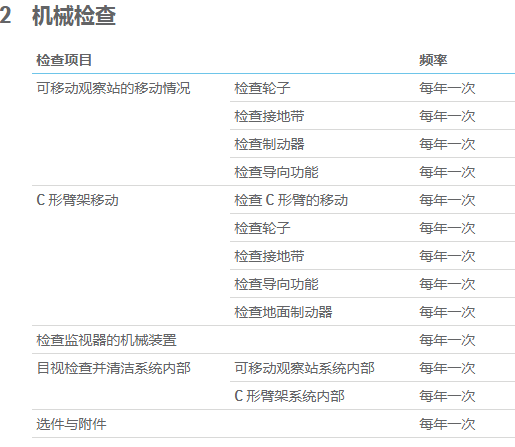Click 检查轮子 in the C 形臂架移动 group

pos(262,228)
